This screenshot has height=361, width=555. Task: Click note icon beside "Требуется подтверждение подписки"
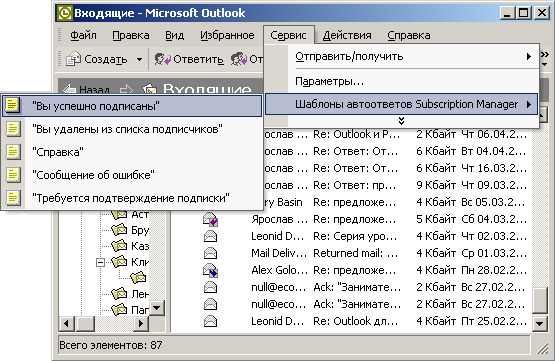pos(13,198)
